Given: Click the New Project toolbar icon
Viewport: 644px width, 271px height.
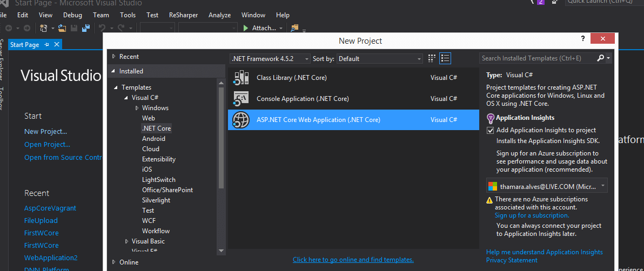Looking at the screenshot, I should tap(44, 28).
